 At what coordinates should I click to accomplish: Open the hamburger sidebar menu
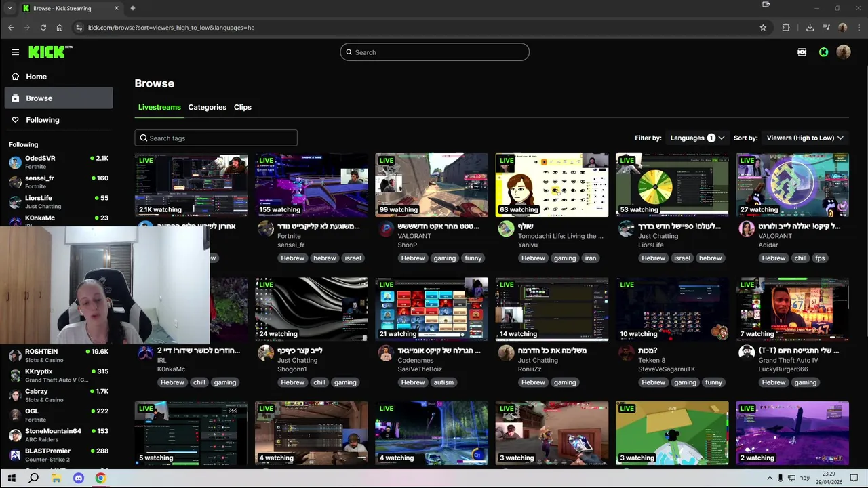(15, 52)
